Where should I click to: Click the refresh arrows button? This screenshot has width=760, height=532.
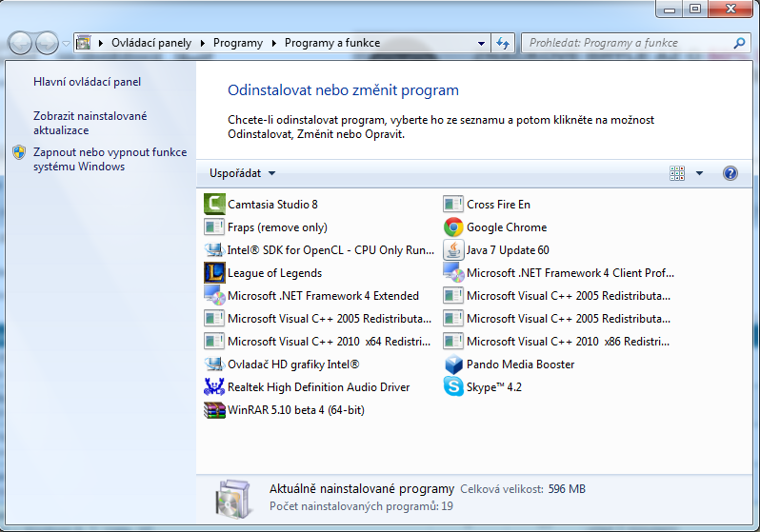[x=503, y=43]
